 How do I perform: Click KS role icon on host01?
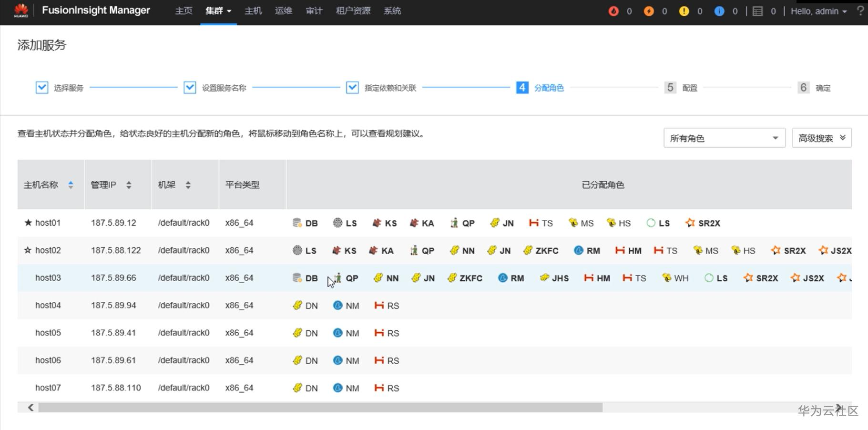[x=377, y=223]
